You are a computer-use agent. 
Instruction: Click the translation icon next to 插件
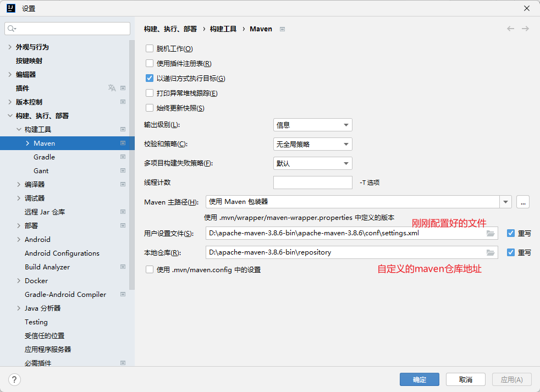coord(112,87)
